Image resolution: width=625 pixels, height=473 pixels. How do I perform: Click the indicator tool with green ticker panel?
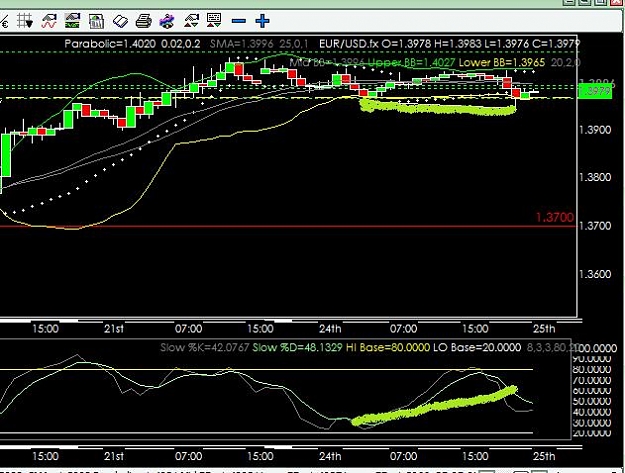click(x=72, y=21)
